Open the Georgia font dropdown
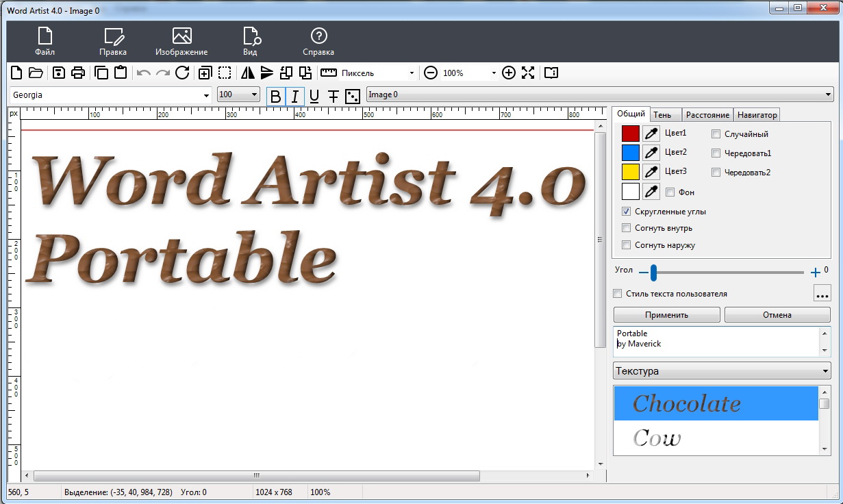The image size is (843, 504). [206, 95]
